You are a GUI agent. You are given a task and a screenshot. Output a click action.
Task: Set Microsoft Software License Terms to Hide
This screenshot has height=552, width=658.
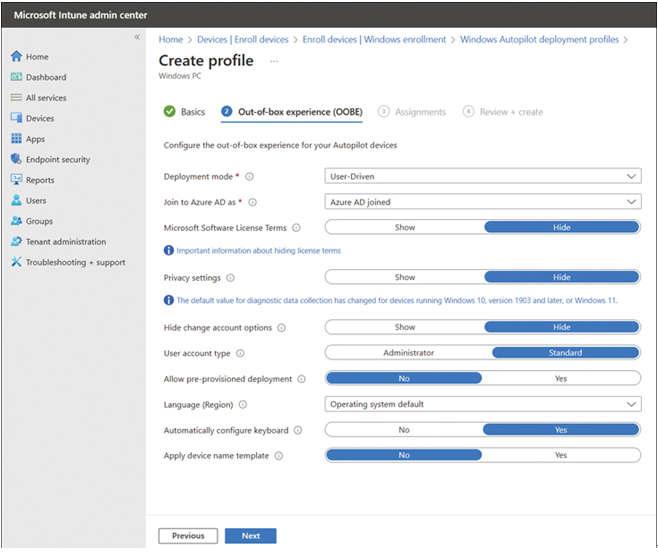coord(561,228)
